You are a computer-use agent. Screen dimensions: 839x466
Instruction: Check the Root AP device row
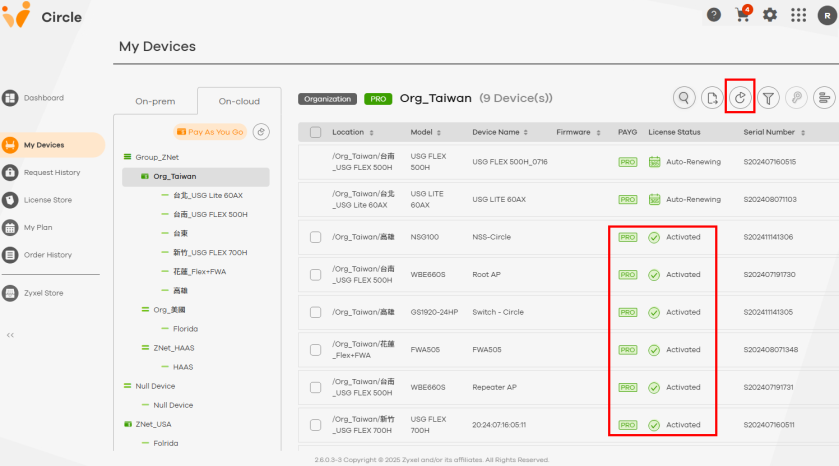click(x=316, y=274)
